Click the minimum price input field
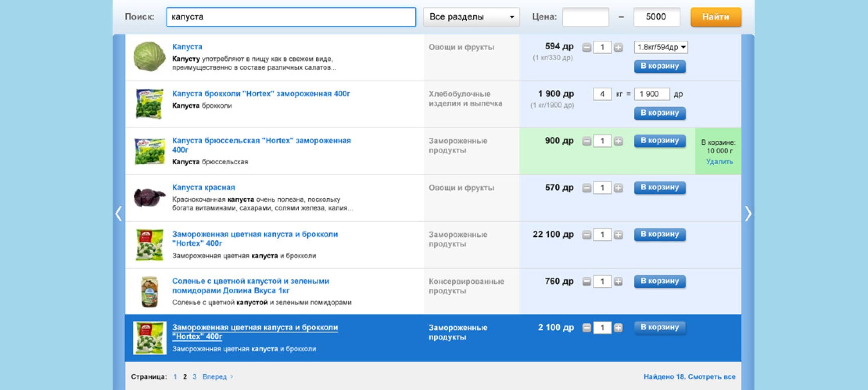Image resolution: width=868 pixels, height=390 pixels. coord(585,17)
